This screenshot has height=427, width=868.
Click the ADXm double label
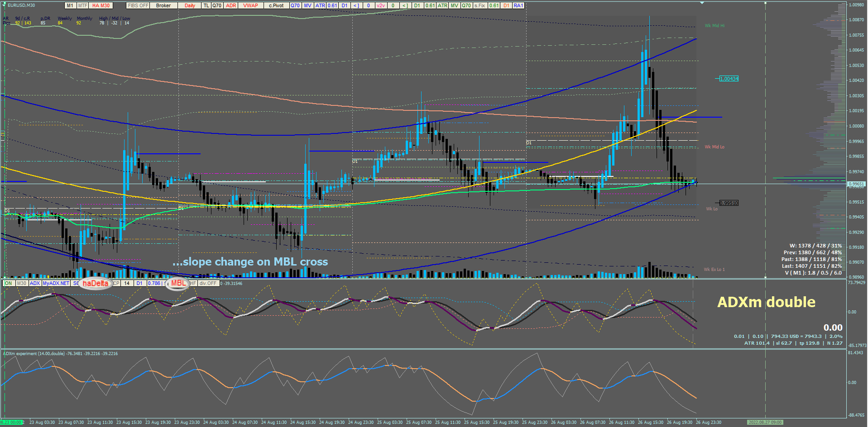(766, 302)
